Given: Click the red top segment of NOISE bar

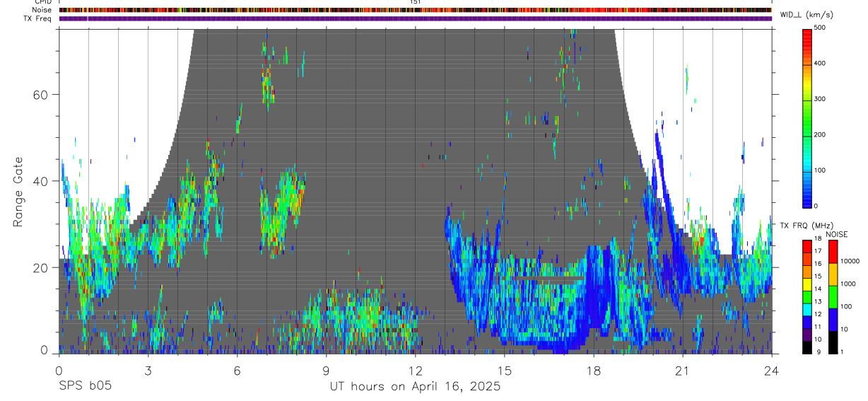Looking at the screenshot, I should pos(832,252).
